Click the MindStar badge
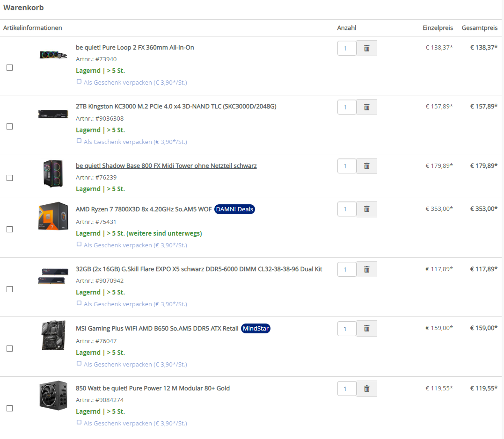Image resolution: width=504 pixels, height=439 pixels. 256,329
